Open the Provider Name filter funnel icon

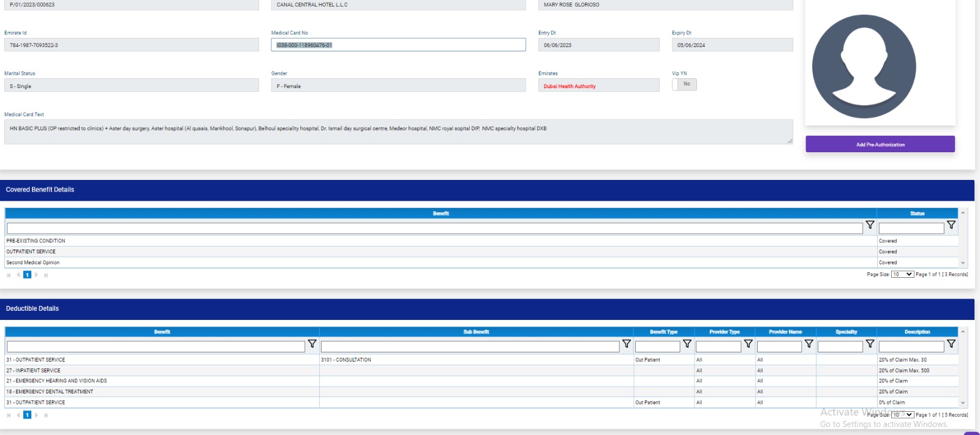809,344
